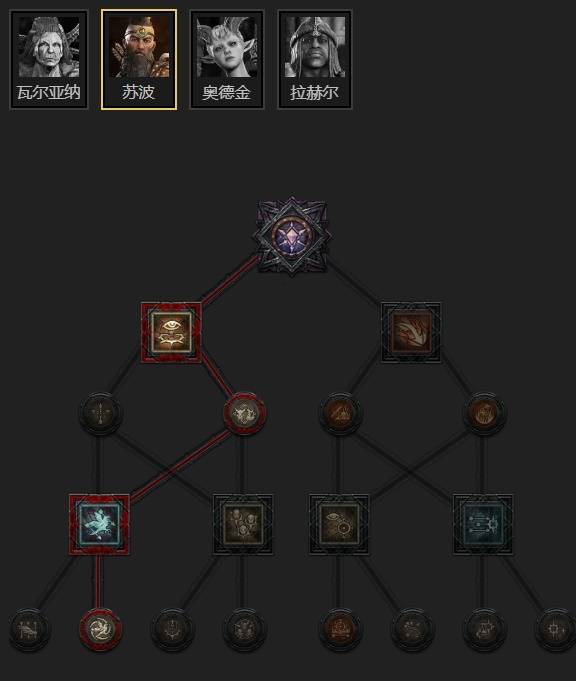Select the brown hand circle passive node

pos(484,413)
